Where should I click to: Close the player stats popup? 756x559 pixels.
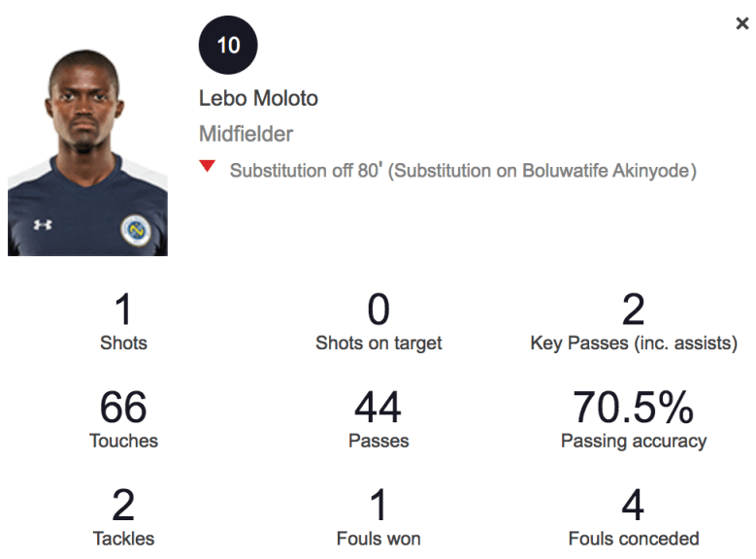tap(742, 24)
